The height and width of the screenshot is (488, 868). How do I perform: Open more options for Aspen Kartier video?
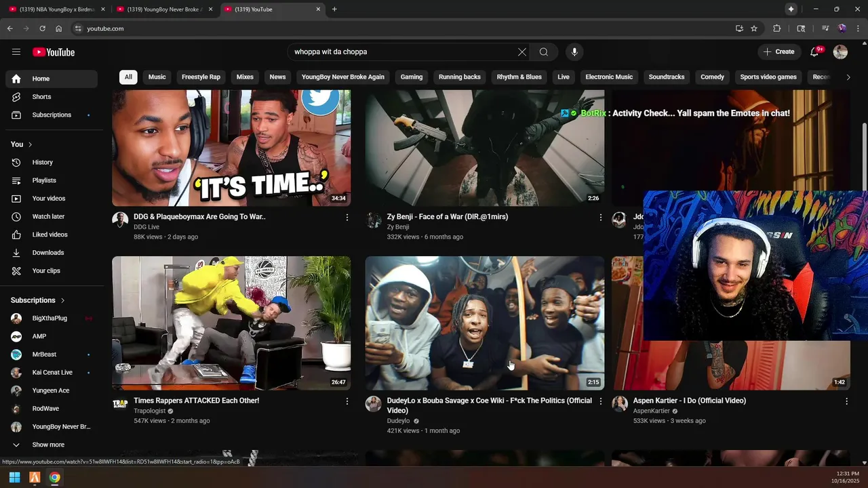tap(846, 401)
